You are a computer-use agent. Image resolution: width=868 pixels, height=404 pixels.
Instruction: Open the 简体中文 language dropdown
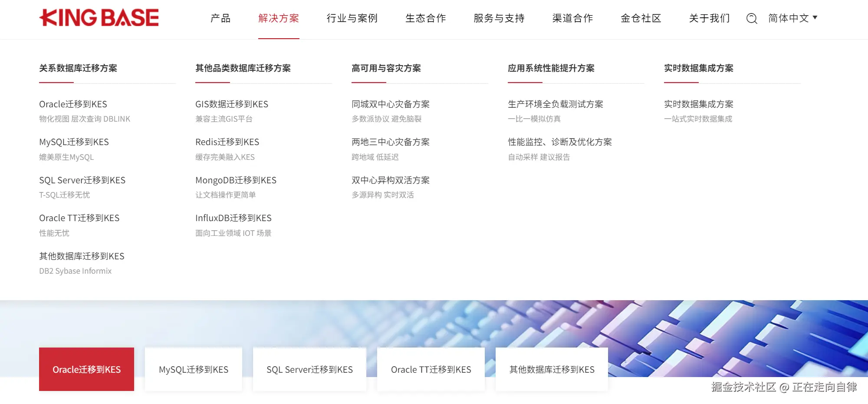pos(792,18)
